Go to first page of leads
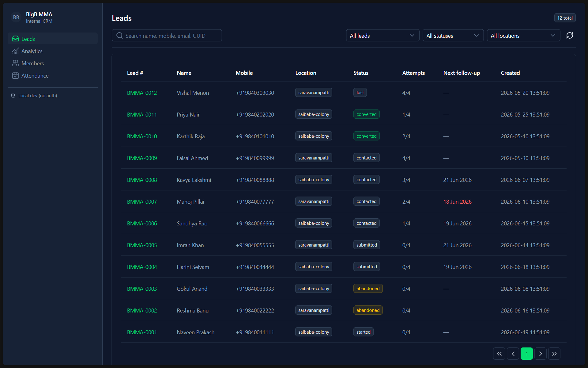Viewport: 588px width, 368px height. click(499, 354)
